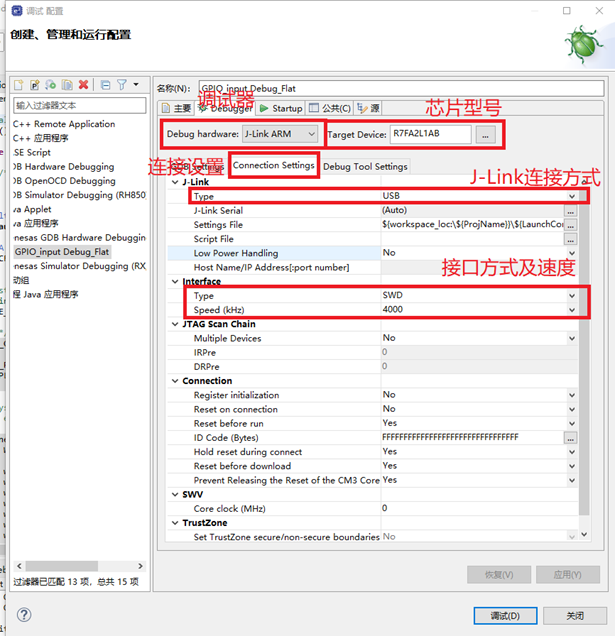Browse for Script File

point(570,239)
